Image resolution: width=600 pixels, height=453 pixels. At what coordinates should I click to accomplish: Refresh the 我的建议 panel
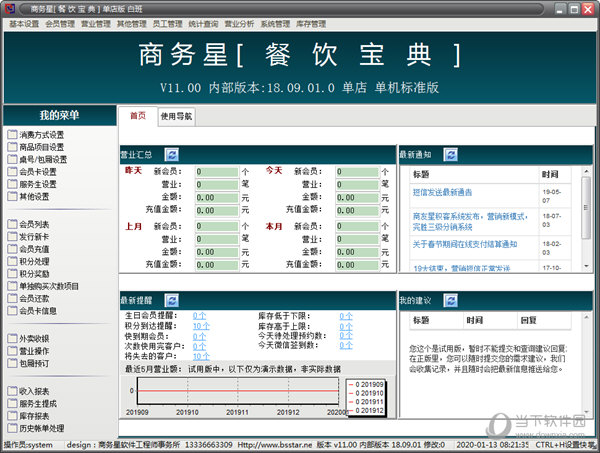pos(451,300)
